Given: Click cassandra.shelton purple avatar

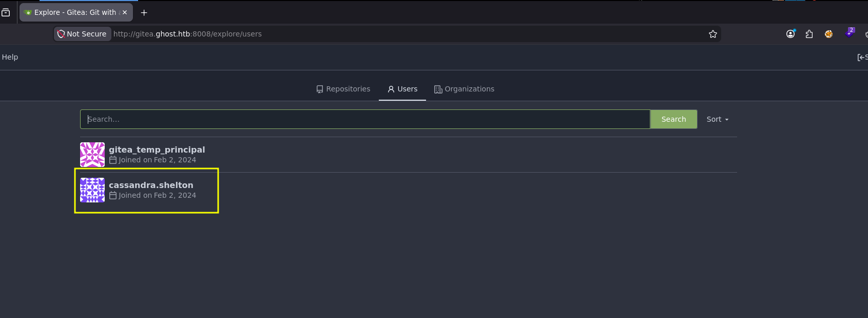Looking at the screenshot, I should [x=92, y=190].
